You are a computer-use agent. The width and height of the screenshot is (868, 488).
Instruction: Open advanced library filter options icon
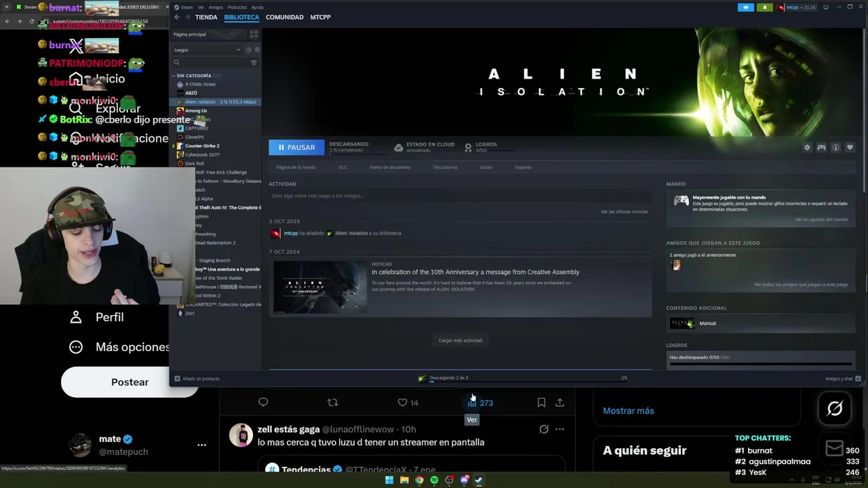click(x=254, y=62)
